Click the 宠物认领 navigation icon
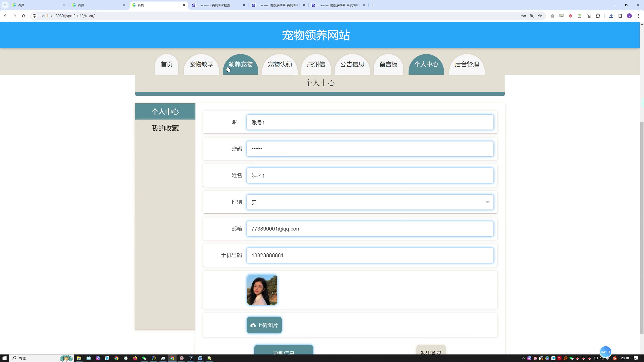 tap(279, 64)
